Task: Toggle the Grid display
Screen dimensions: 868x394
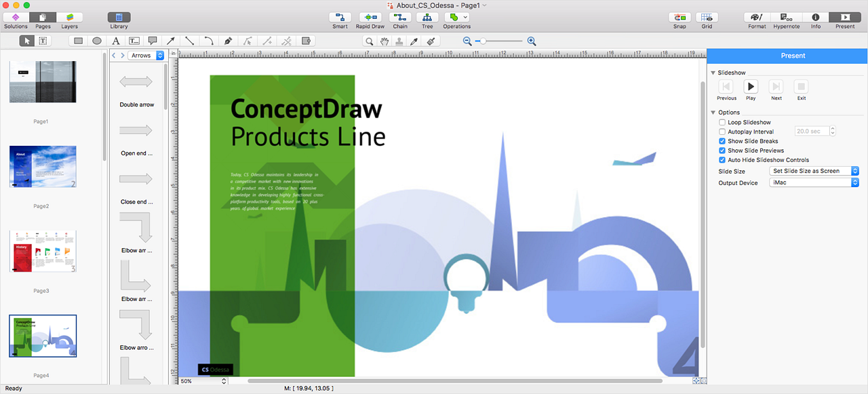Action: (707, 17)
